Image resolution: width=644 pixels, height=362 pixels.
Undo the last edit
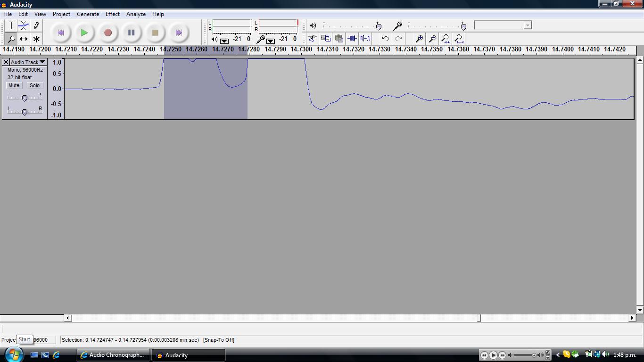pyautogui.click(x=385, y=39)
